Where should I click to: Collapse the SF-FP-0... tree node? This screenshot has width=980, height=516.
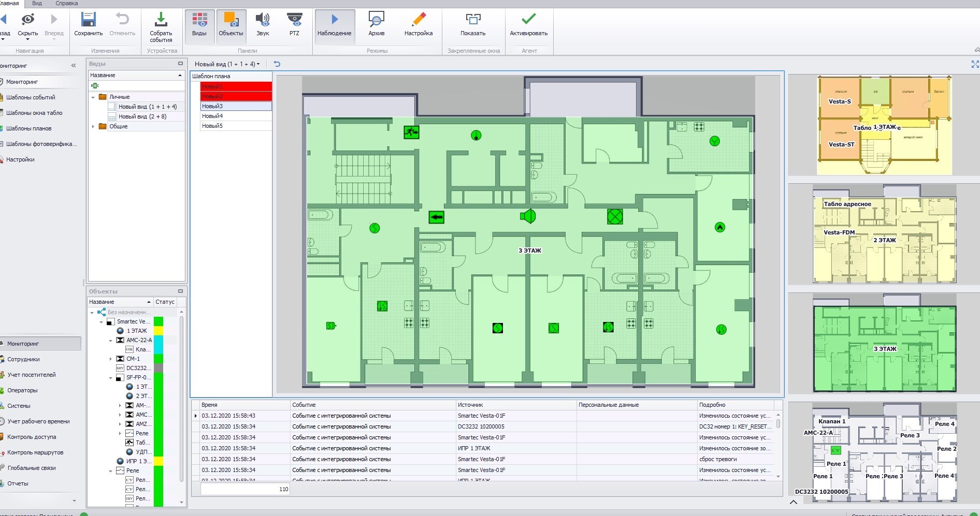tap(111, 378)
